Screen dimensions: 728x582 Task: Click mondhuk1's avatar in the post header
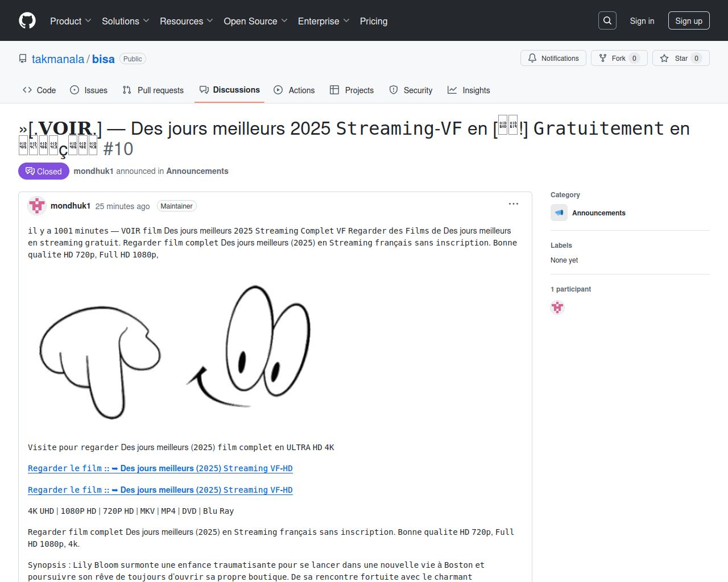tap(37, 206)
